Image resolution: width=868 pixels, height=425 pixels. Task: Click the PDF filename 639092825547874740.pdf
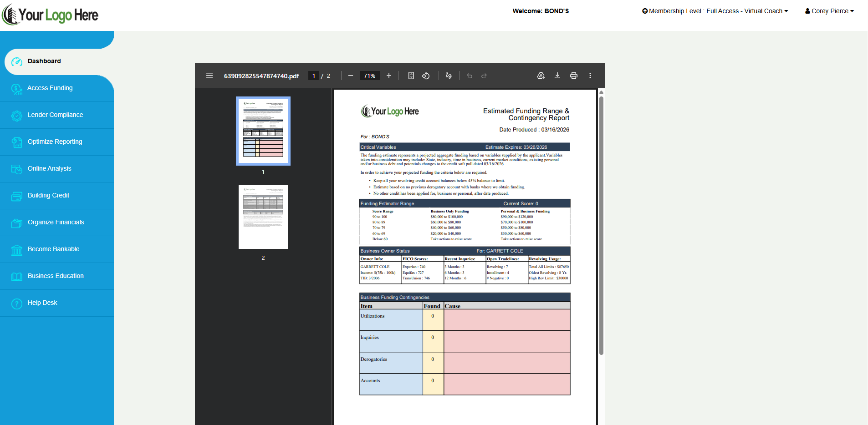click(x=261, y=76)
